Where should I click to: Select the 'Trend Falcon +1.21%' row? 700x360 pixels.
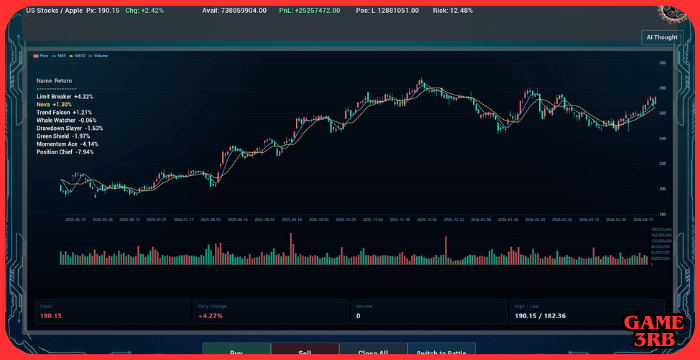tap(64, 112)
